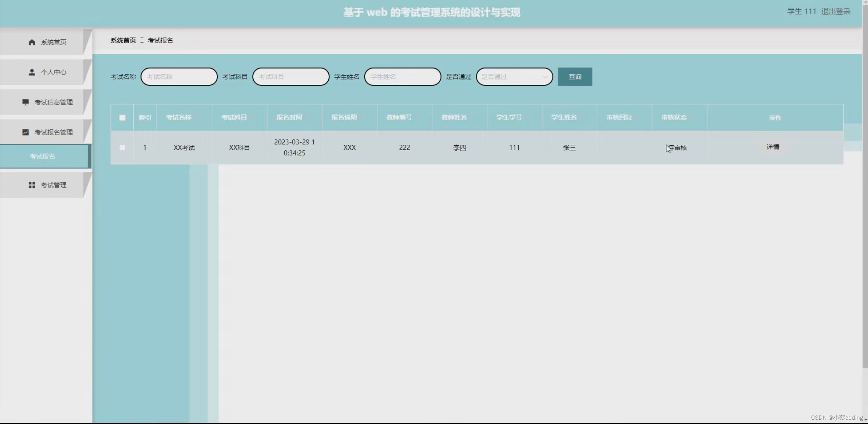Toggle the header row checkbox
This screenshot has width=868, height=424.
point(122,117)
